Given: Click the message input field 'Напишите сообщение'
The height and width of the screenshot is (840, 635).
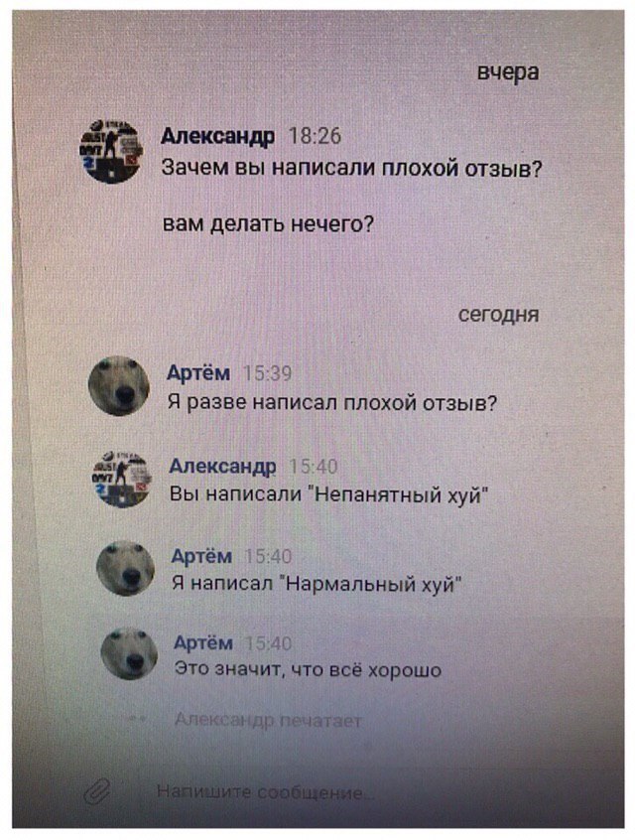Looking at the screenshot, I should coord(265,791).
